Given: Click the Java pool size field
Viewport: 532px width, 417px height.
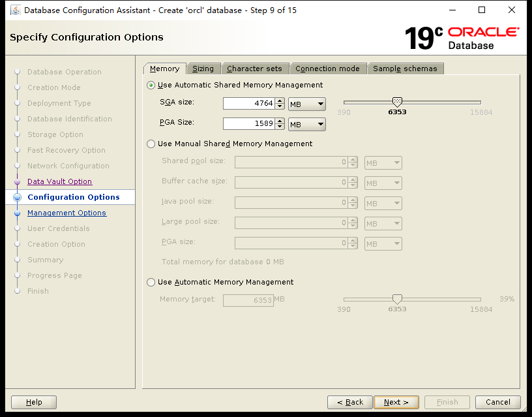Looking at the screenshot, I should tap(291, 203).
